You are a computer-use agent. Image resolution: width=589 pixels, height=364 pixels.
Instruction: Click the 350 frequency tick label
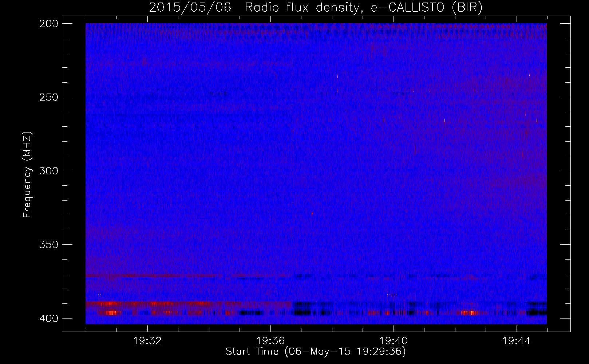coord(48,244)
